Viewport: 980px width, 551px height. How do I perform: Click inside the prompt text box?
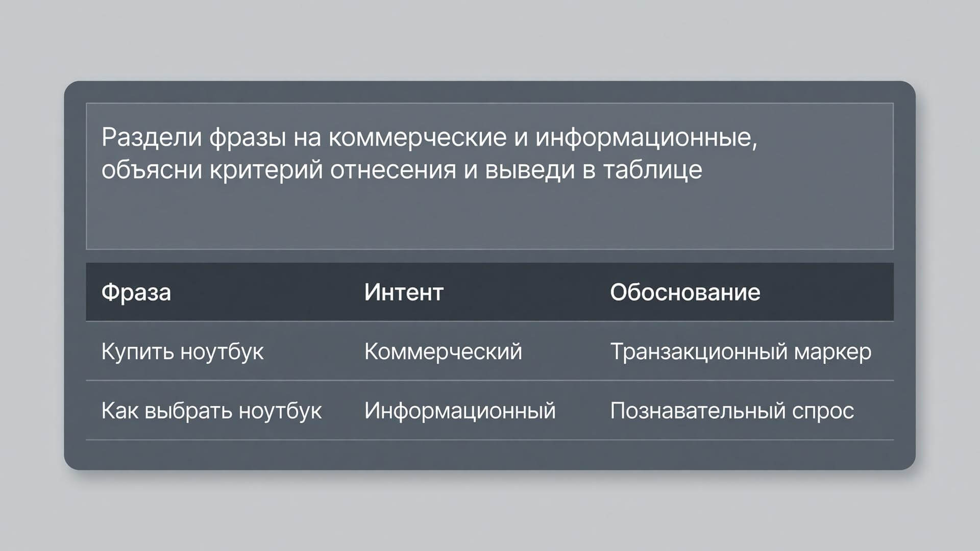489,176
